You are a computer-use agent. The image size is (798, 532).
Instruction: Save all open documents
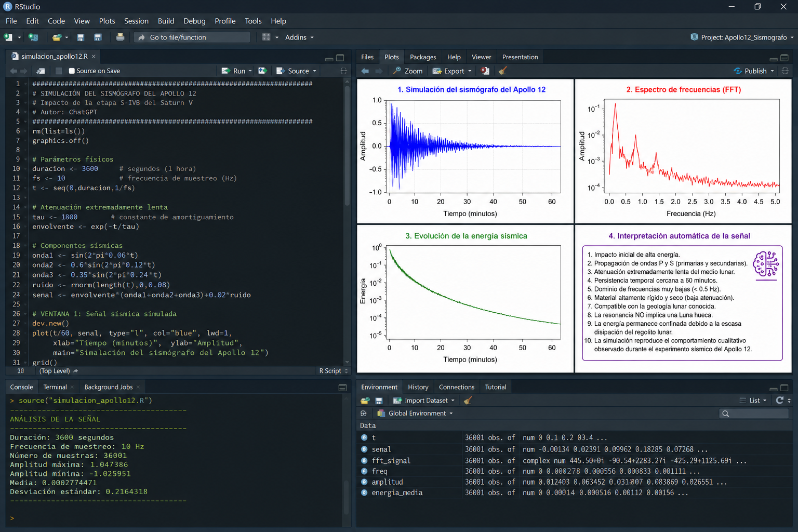98,37
